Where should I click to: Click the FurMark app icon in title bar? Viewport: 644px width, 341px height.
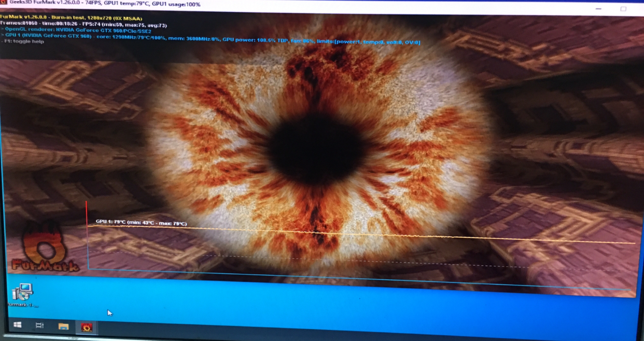pos(3,3)
